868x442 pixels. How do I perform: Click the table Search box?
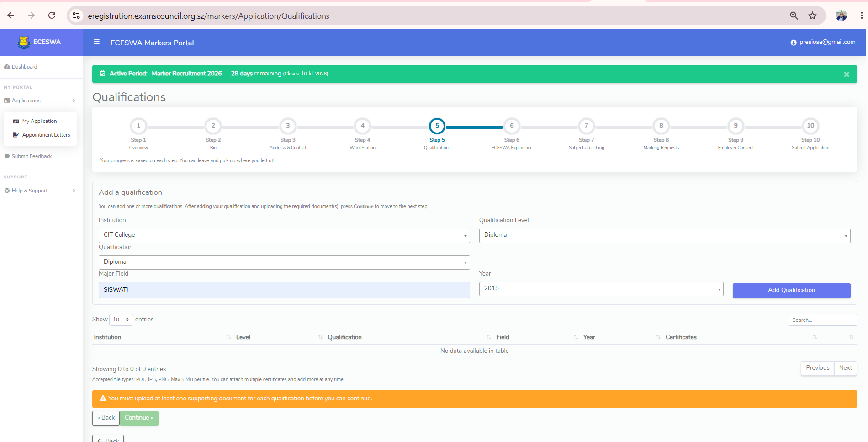(x=823, y=320)
